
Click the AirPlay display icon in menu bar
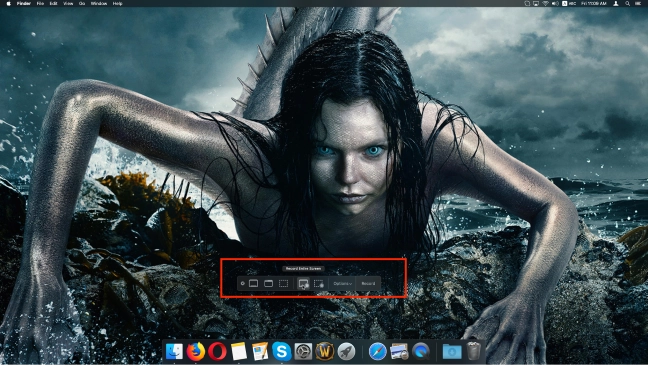536,3
